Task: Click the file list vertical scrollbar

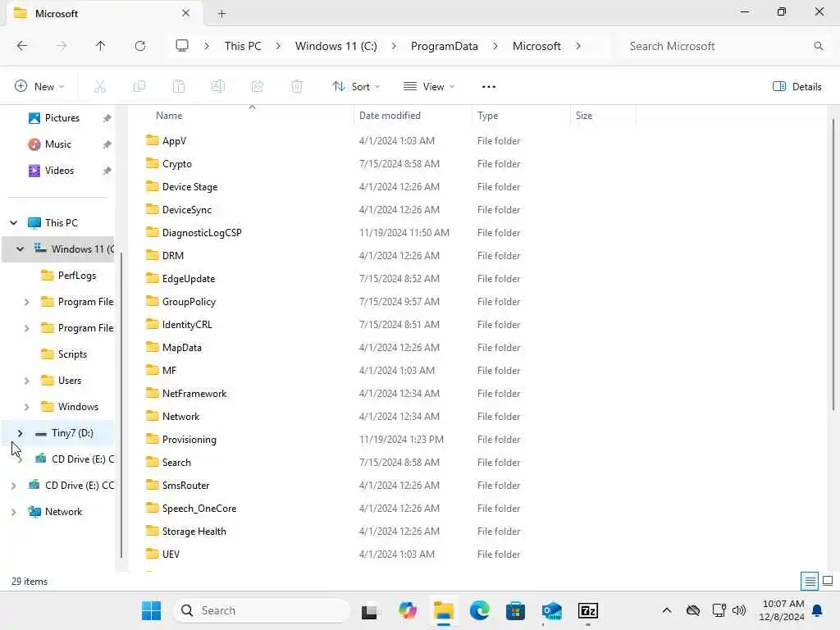Action: pos(833,265)
